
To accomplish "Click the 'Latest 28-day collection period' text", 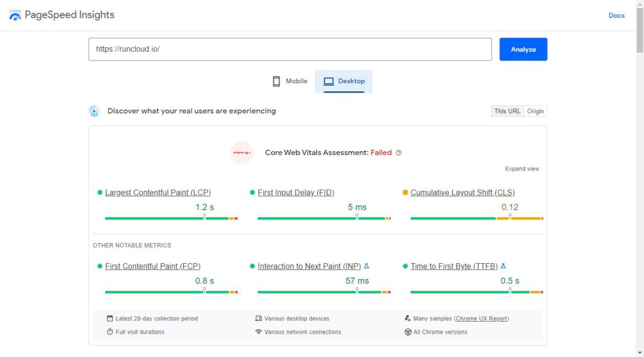I will 157,319.
